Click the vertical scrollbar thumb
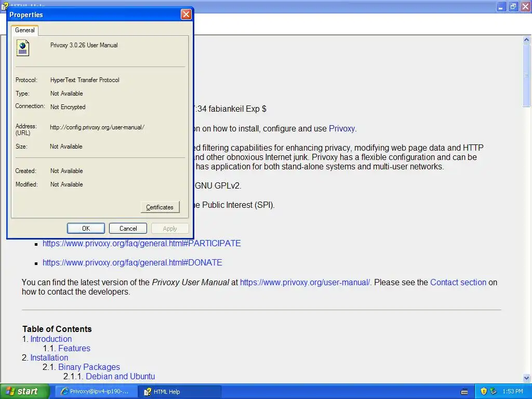The image size is (532, 399). (x=527, y=75)
